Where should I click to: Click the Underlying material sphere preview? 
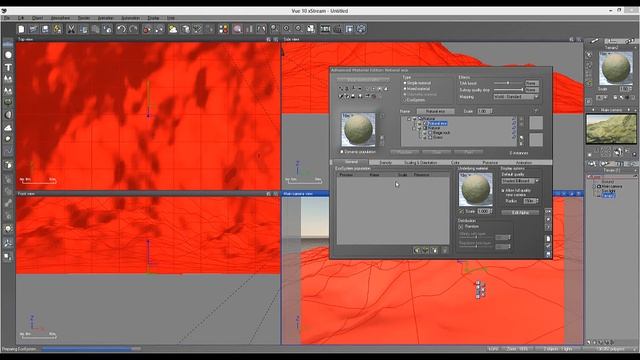[x=476, y=189]
